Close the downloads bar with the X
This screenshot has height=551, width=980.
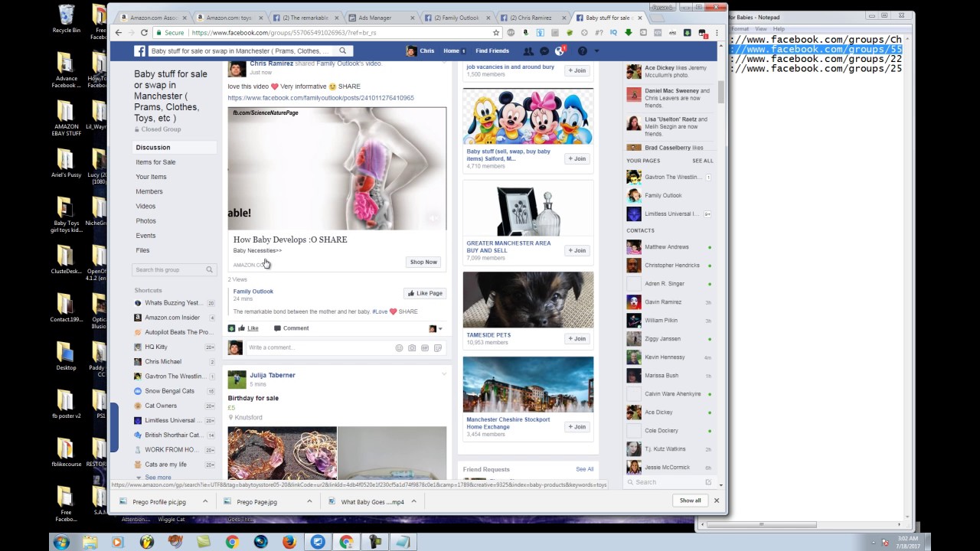[x=717, y=500]
